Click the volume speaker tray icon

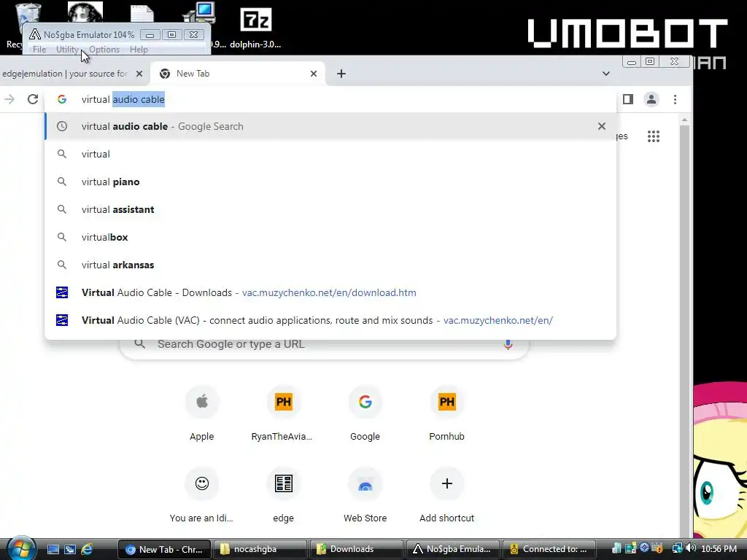pyautogui.click(x=692, y=548)
